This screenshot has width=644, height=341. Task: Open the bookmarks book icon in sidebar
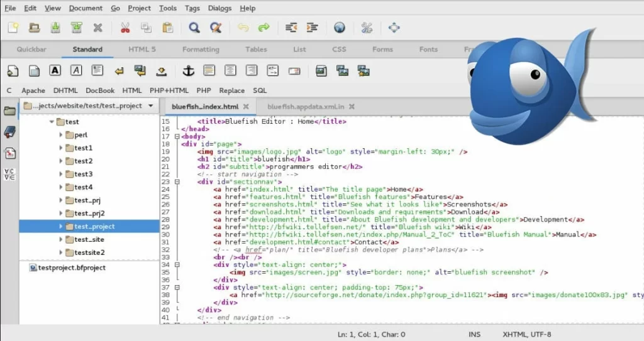pyautogui.click(x=9, y=132)
